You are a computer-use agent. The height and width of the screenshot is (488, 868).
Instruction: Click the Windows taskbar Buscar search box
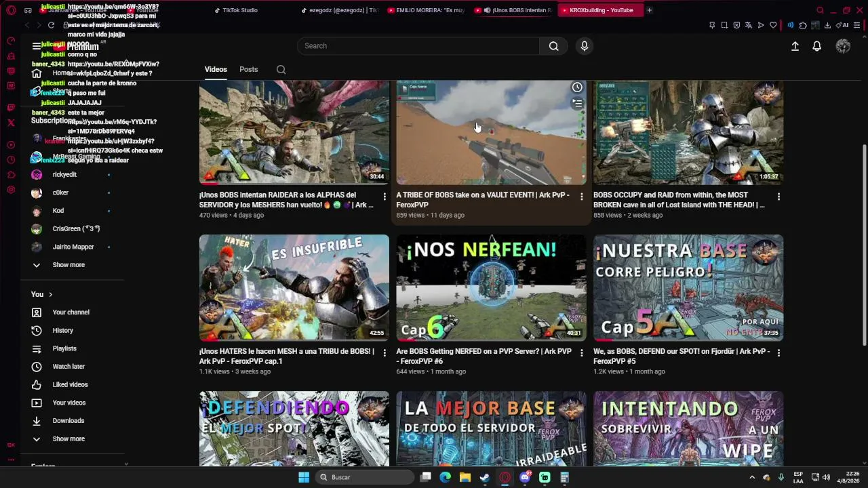pyautogui.click(x=365, y=477)
